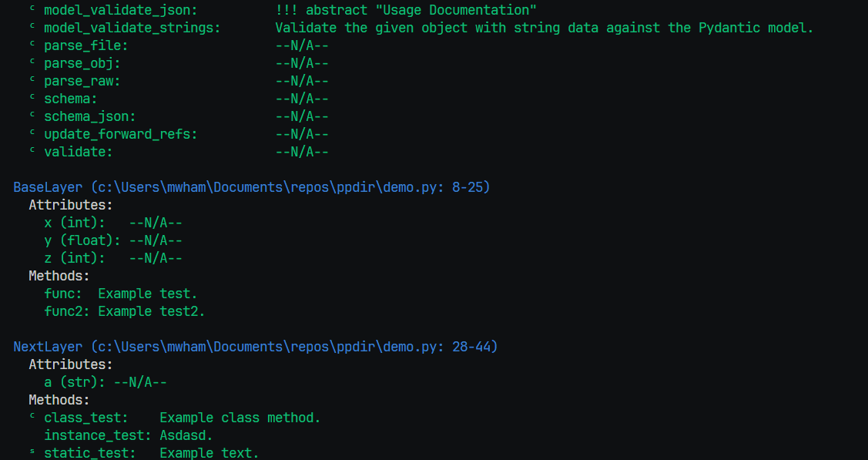Viewport: 868px width, 460px height.
Task: Click the Attributes heading under BaseLayer
Action: pos(71,205)
